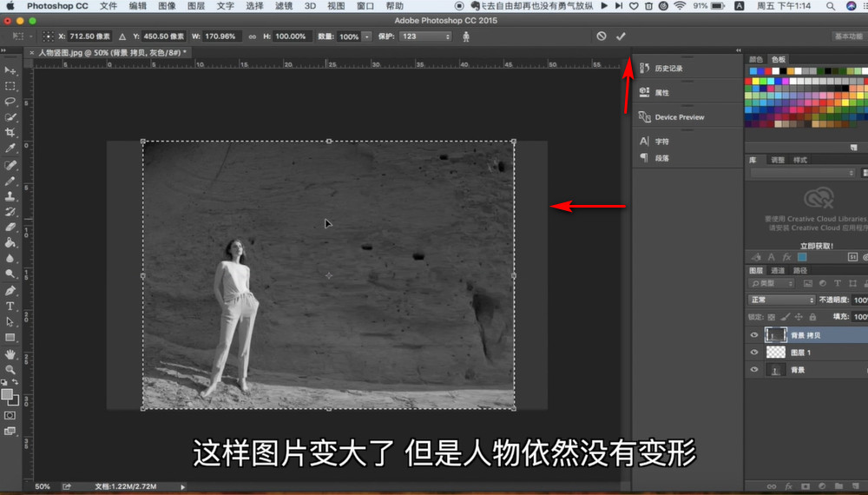Click the zoom level 50% field
The width and height of the screenshot is (868, 495).
click(x=42, y=486)
